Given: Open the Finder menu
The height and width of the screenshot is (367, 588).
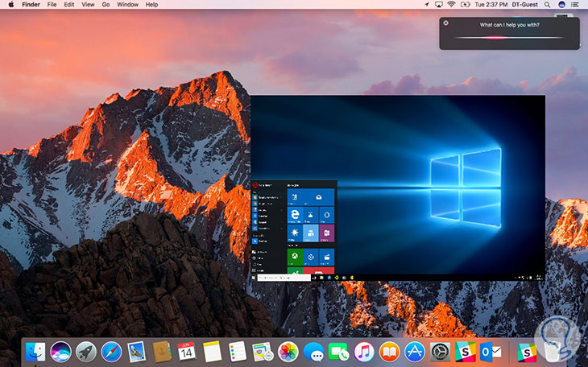Looking at the screenshot, I should pos(30,5).
